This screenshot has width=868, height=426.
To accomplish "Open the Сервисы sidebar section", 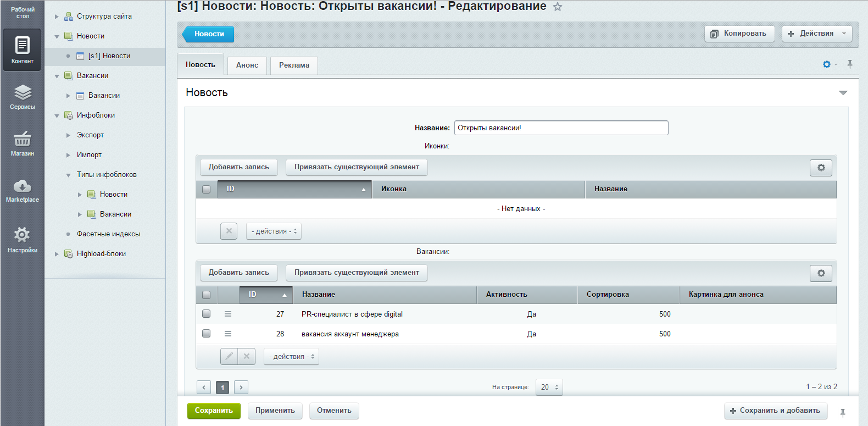I will [x=22, y=97].
